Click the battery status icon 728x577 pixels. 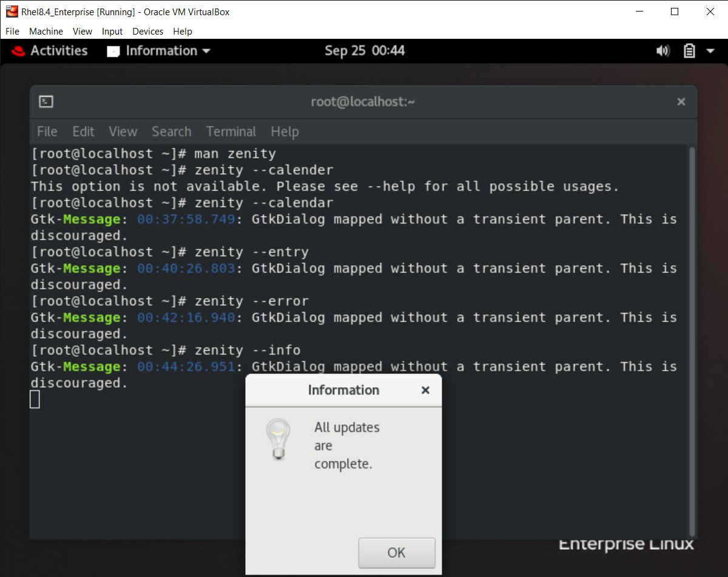pyautogui.click(x=689, y=51)
